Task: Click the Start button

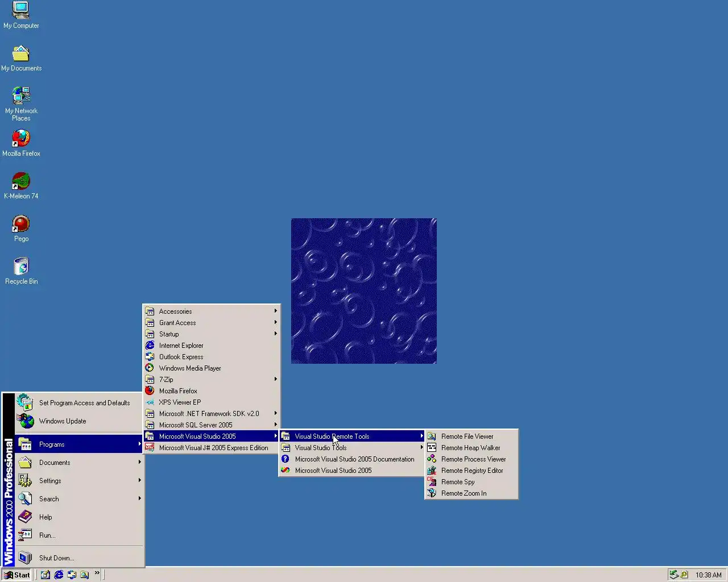Action: click(17, 575)
